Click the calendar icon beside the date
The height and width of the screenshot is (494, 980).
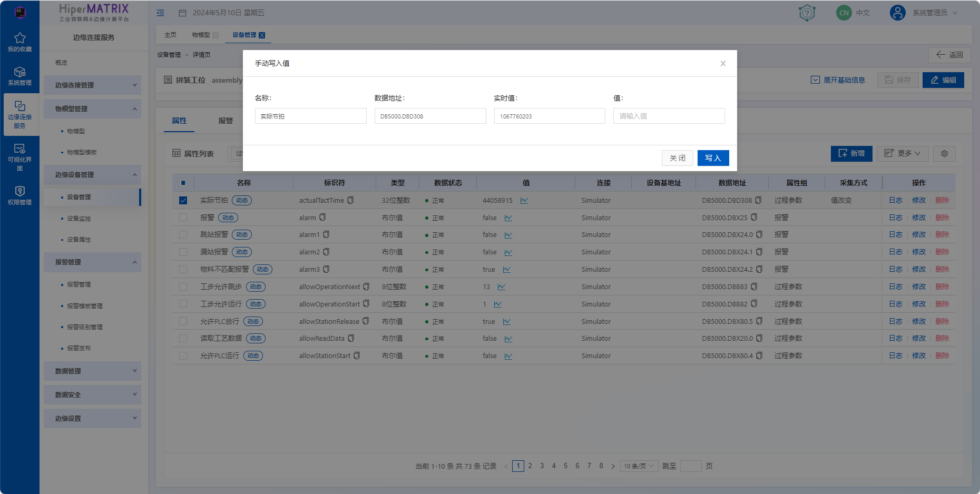[182, 13]
